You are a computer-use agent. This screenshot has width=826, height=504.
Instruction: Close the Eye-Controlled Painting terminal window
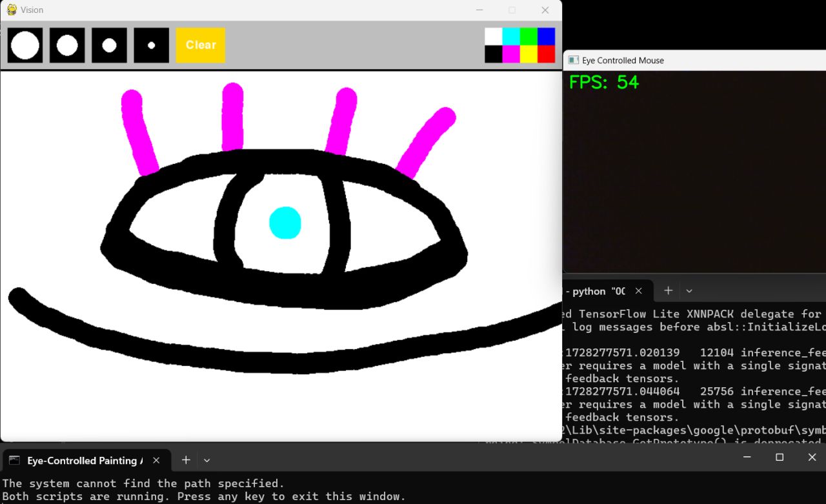coord(812,457)
